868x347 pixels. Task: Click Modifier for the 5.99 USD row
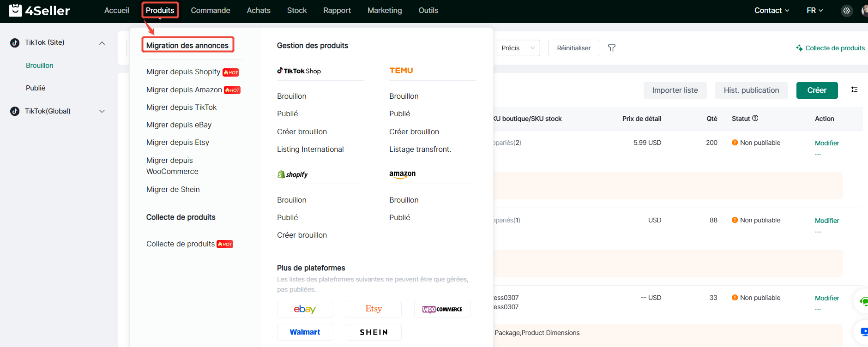pyautogui.click(x=827, y=143)
